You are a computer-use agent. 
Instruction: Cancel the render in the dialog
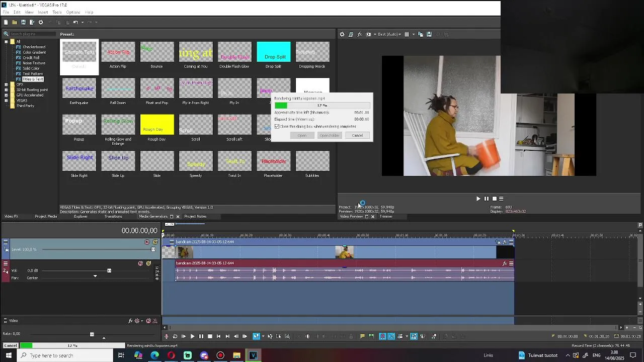click(357, 136)
